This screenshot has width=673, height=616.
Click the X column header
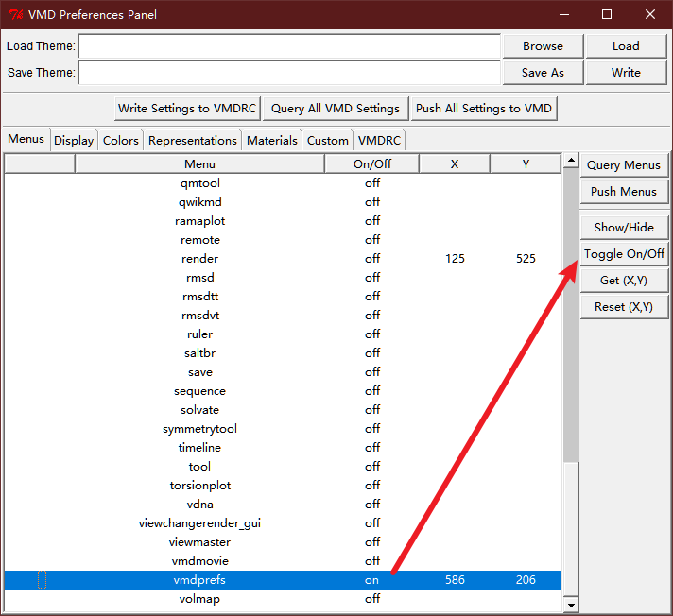pos(455,164)
